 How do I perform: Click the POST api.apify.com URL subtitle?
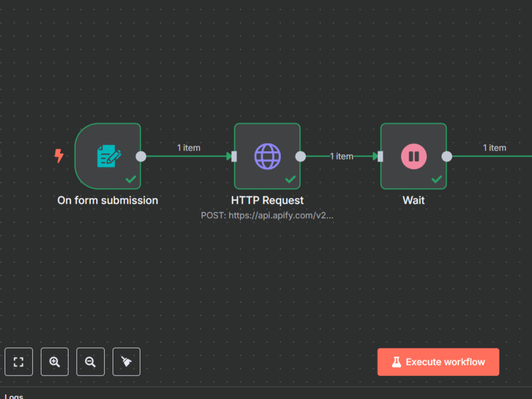coord(268,215)
